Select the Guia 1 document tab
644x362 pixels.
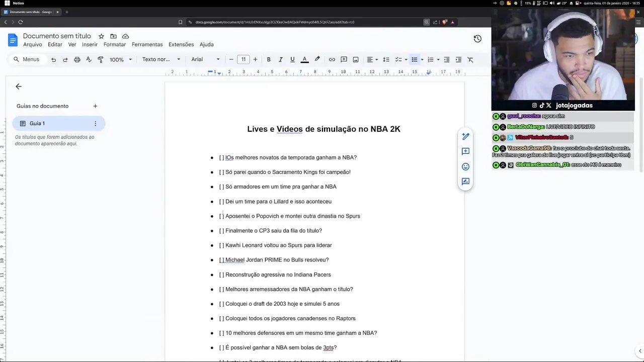59,123
